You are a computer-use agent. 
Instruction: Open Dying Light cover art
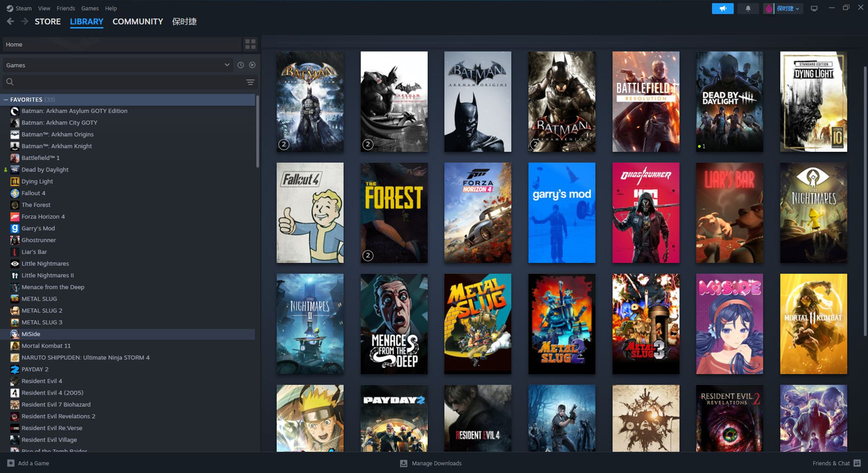coord(814,102)
